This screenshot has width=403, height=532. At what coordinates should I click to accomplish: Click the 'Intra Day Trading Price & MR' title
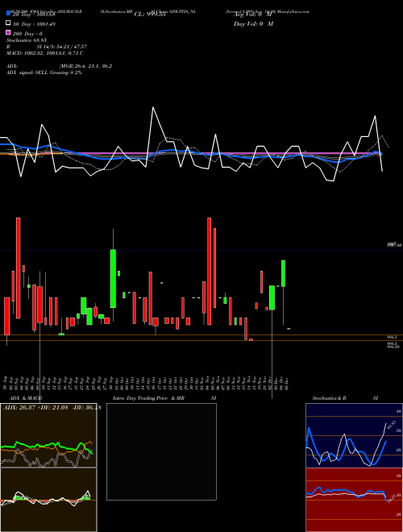click(x=148, y=398)
